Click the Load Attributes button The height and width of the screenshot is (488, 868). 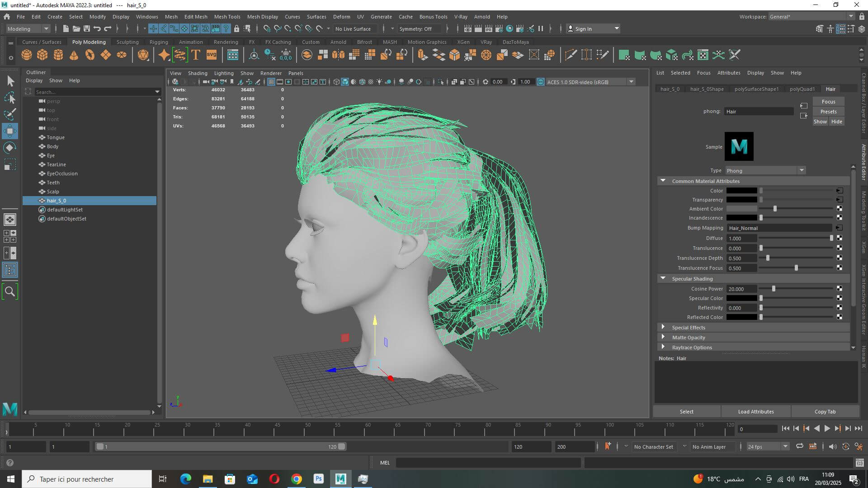pos(756,412)
